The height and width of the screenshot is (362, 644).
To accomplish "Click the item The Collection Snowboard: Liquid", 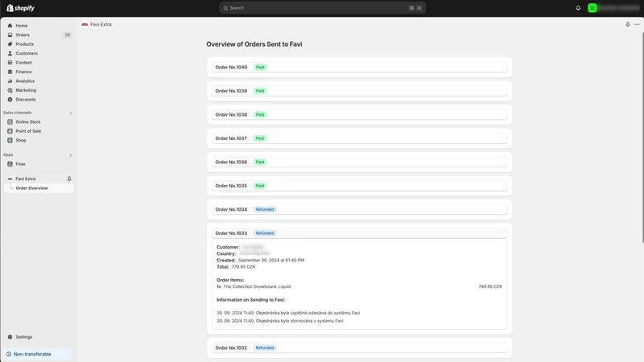I will [257, 286].
